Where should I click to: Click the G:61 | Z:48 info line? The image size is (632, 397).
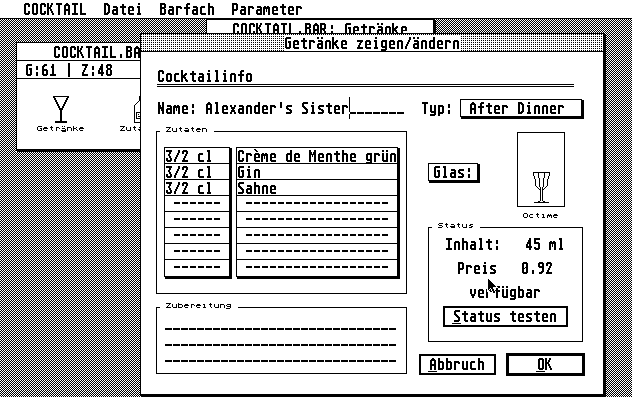pyautogui.click(x=69, y=70)
